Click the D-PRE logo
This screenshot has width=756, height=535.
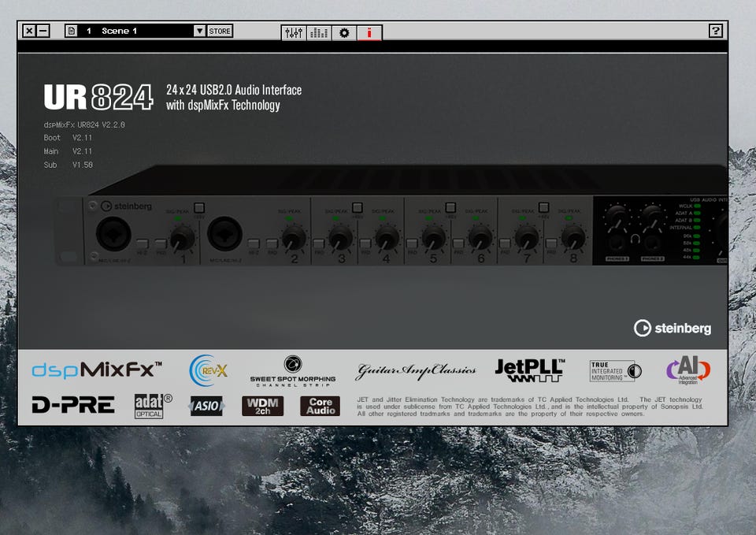coord(73,405)
